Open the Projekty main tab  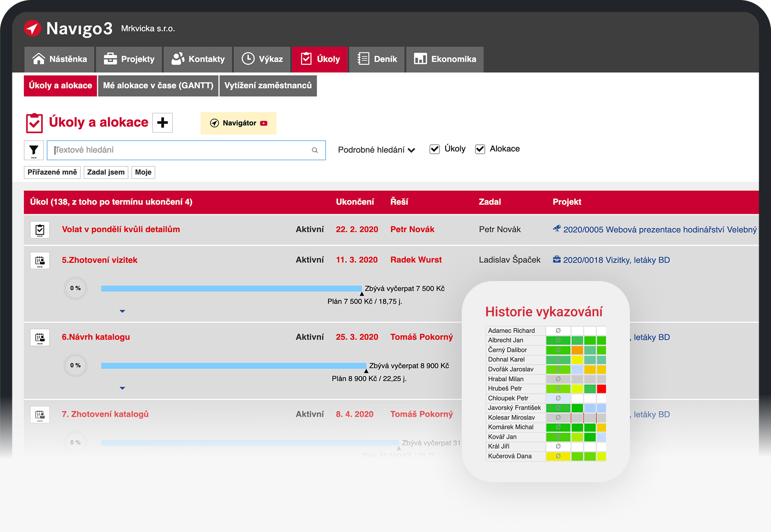pyautogui.click(x=129, y=59)
